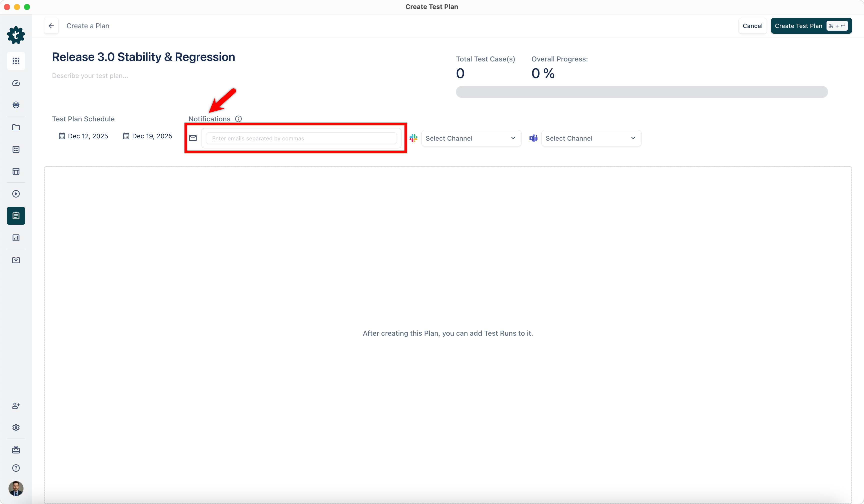Click the back arrow button
This screenshot has height=504, width=864.
[51, 26]
